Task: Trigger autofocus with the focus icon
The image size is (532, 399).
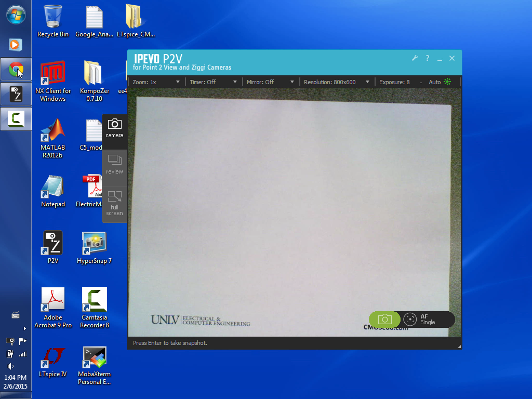Action: click(410, 320)
